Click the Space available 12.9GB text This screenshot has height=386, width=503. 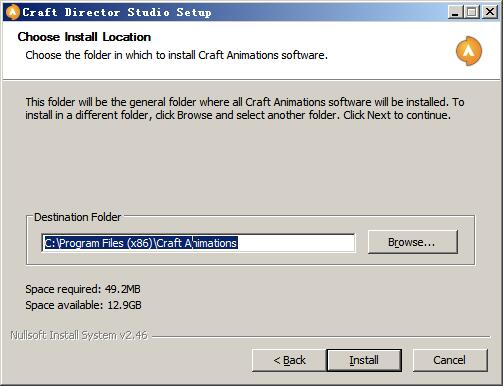(83, 305)
